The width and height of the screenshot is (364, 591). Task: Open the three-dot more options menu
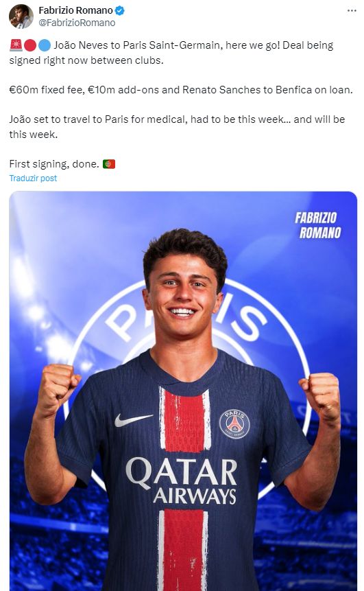pyautogui.click(x=352, y=10)
